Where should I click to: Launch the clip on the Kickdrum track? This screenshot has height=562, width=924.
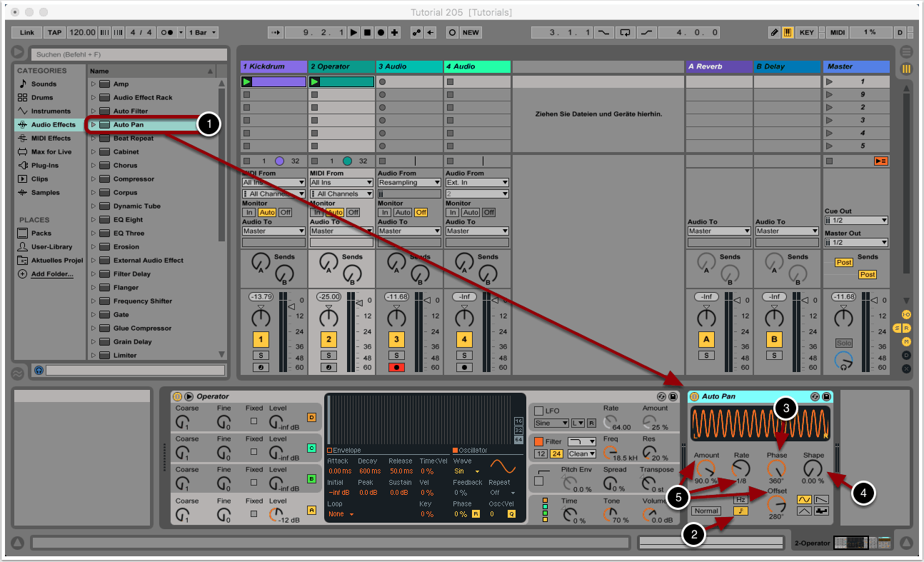coord(247,82)
